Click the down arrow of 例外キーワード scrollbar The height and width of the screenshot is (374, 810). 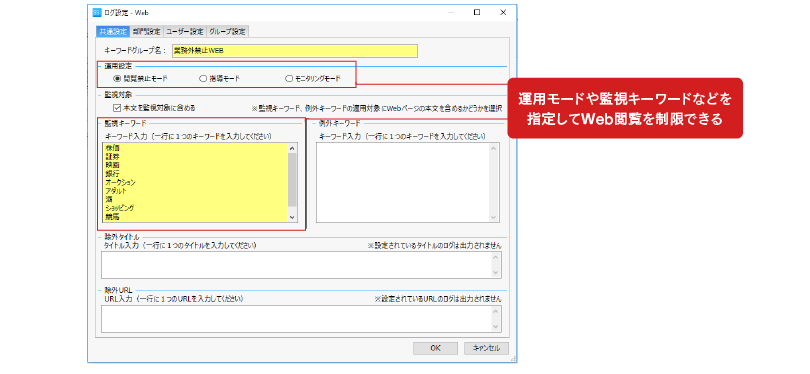tap(494, 217)
